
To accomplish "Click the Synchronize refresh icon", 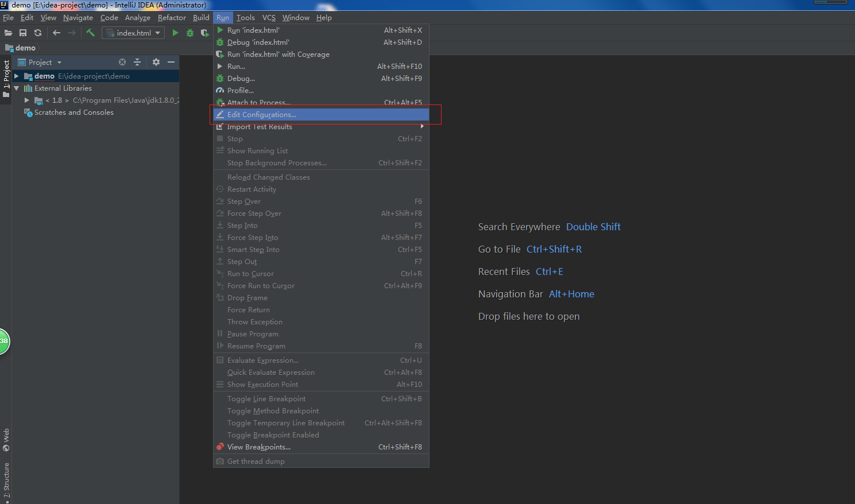I will click(38, 33).
